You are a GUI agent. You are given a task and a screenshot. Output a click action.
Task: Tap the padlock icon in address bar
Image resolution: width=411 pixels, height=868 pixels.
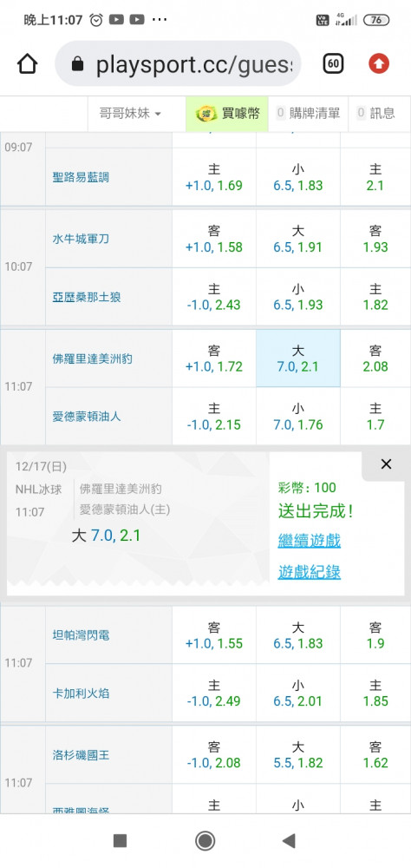tap(77, 65)
